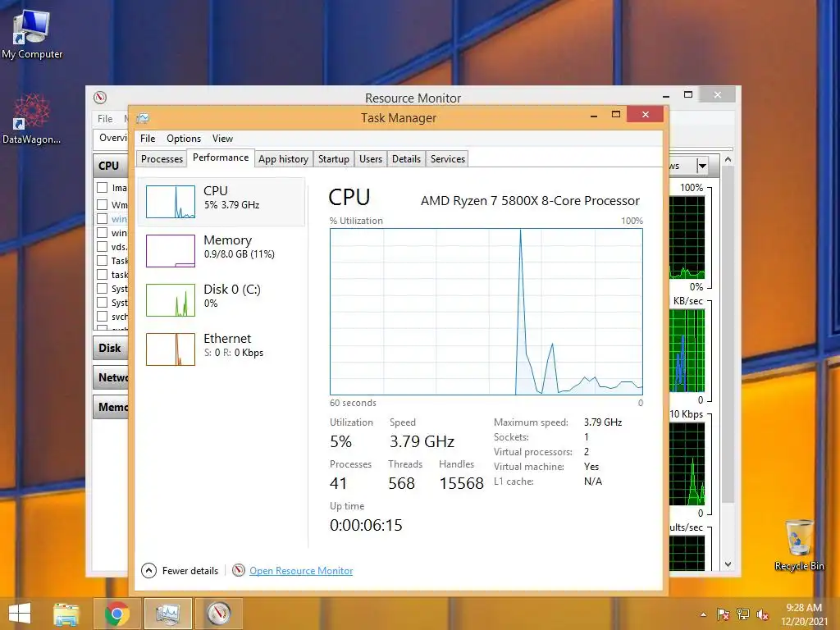Click Resource Monitor scrollbar down arrow
The width and height of the screenshot is (840, 630).
coord(728,564)
